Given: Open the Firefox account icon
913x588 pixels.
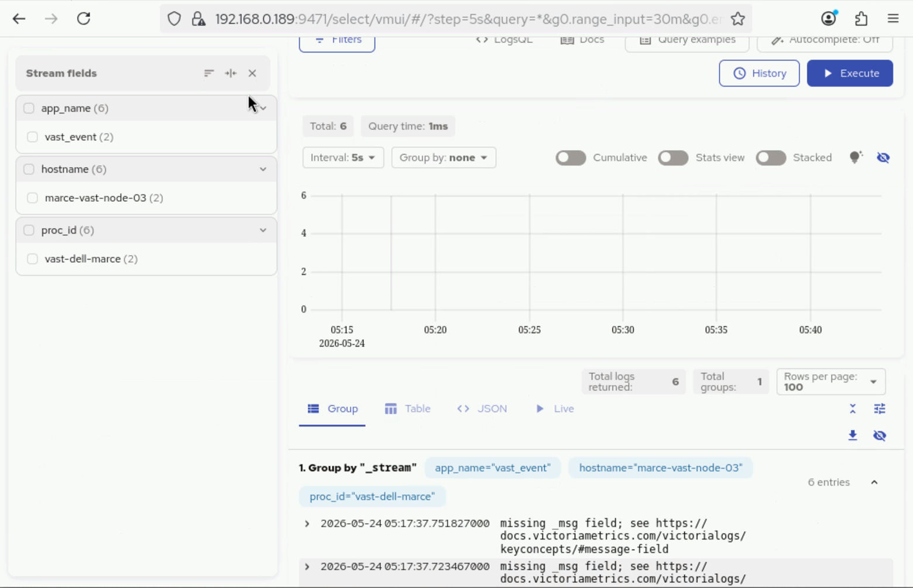Looking at the screenshot, I should tap(829, 19).
